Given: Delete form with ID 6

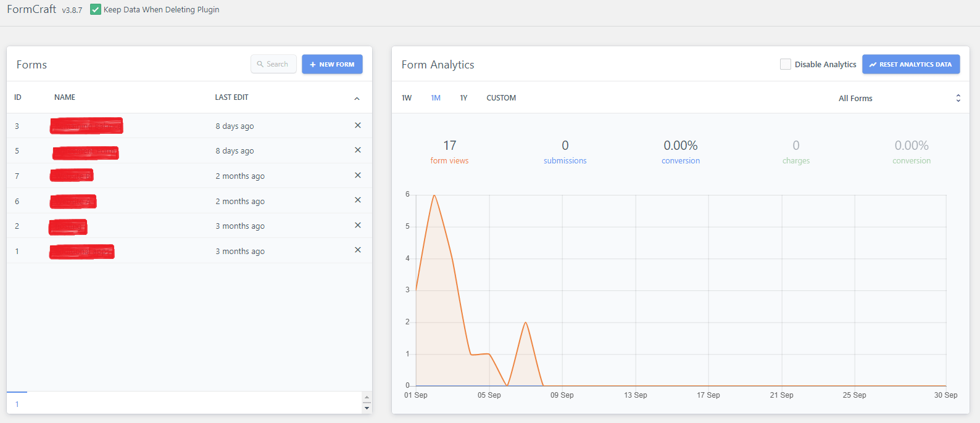Looking at the screenshot, I should pos(357,200).
